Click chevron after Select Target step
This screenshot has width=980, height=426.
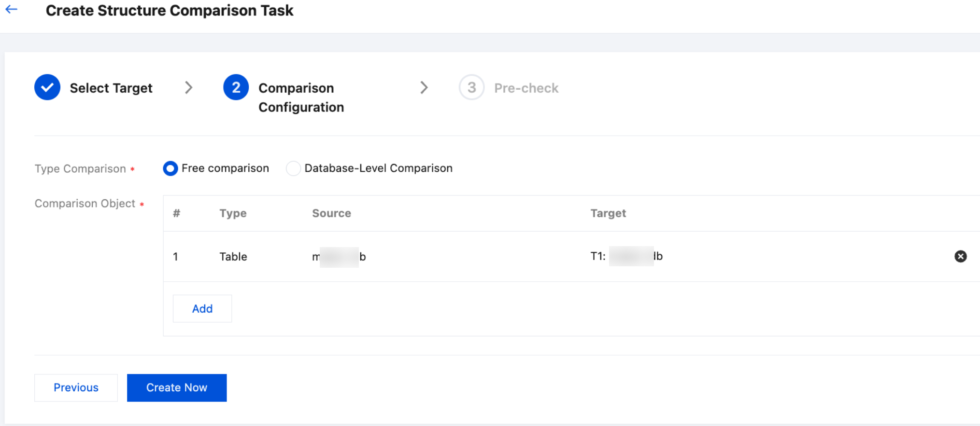pyautogui.click(x=189, y=87)
